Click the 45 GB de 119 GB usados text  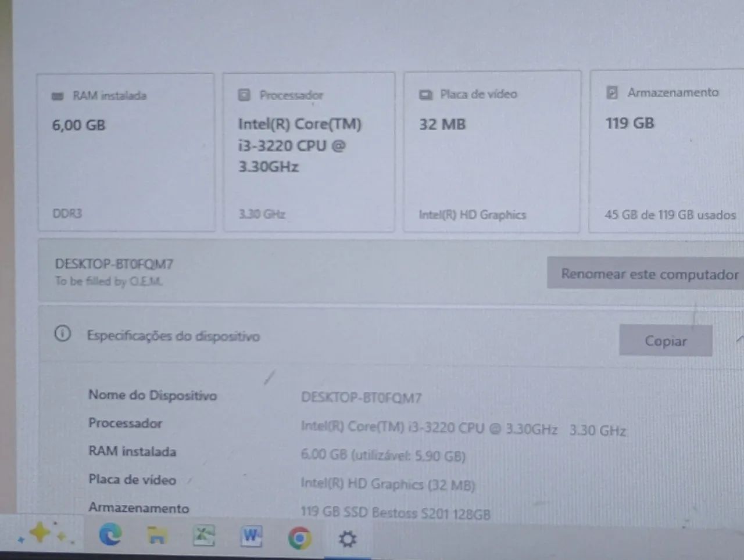tap(670, 214)
